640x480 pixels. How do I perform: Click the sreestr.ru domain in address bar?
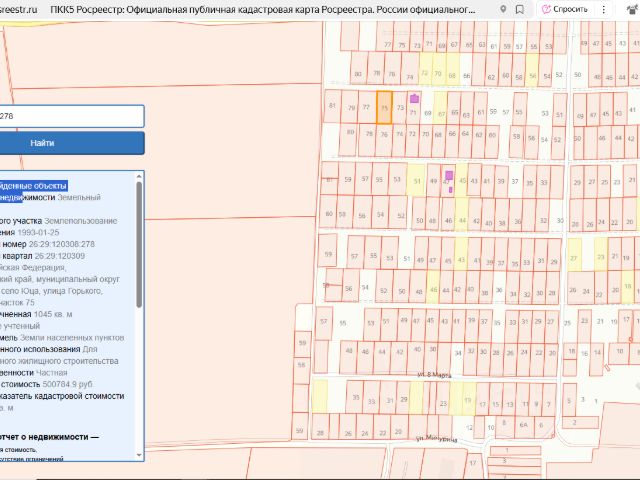click(x=18, y=9)
